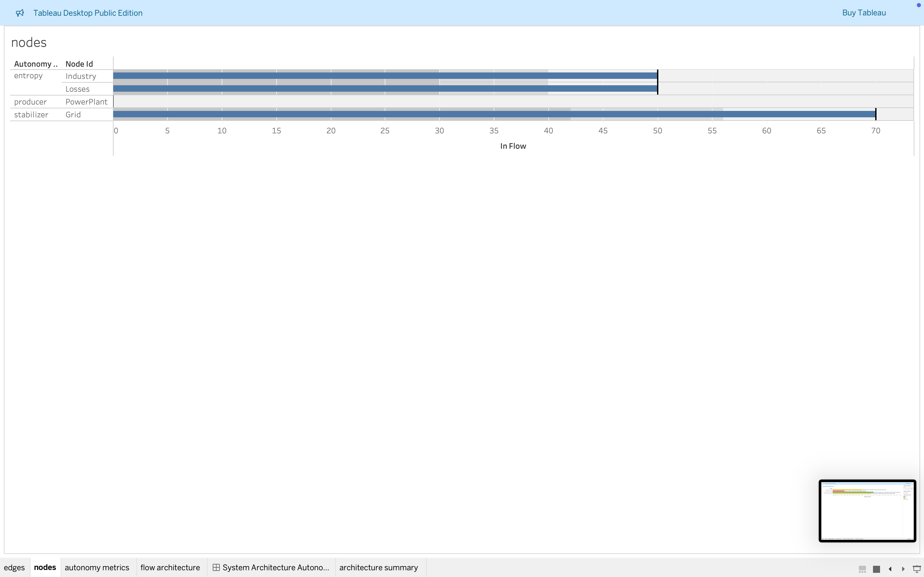This screenshot has width=924, height=577.
Task: Click the Autonomy column header
Action: (35, 64)
